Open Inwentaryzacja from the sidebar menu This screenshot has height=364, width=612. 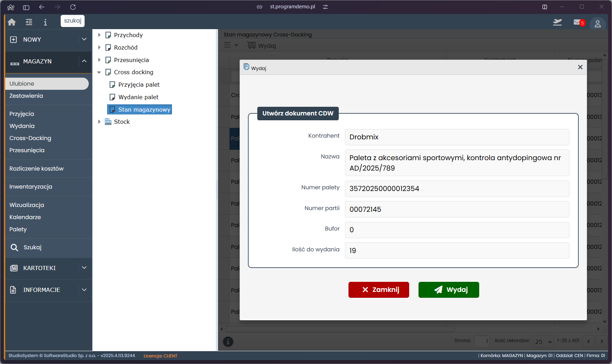(31, 187)
